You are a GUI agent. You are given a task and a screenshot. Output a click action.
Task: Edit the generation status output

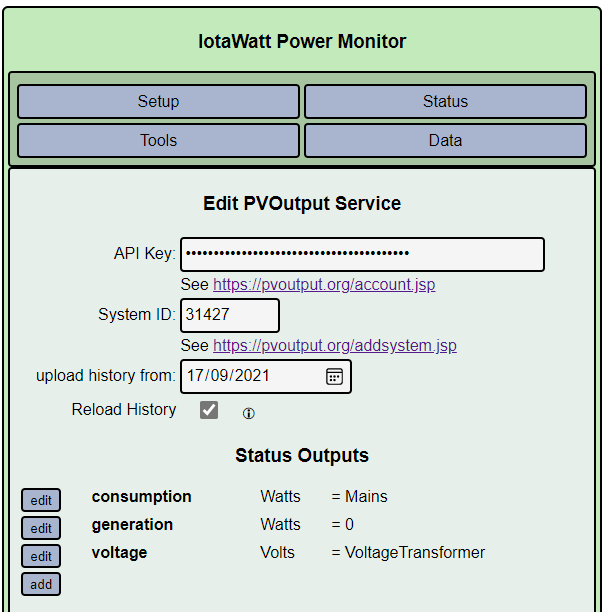click(x=41, y=528)
